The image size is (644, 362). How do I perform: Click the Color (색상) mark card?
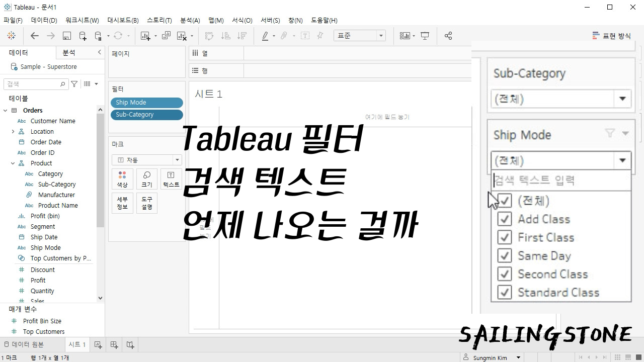[122, 179]
